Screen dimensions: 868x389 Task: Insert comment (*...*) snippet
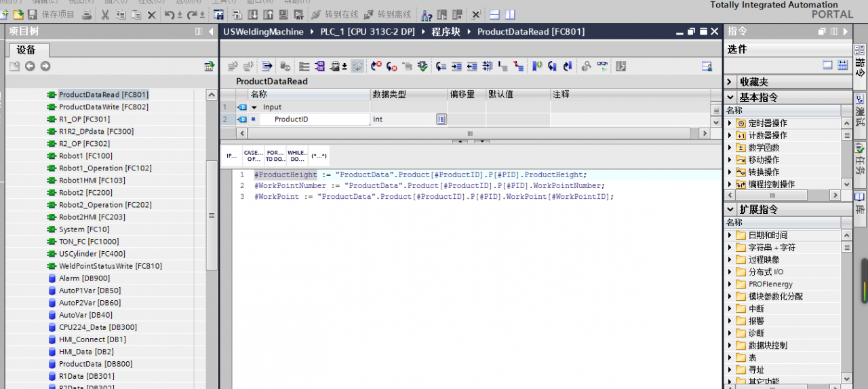[319, 155]
